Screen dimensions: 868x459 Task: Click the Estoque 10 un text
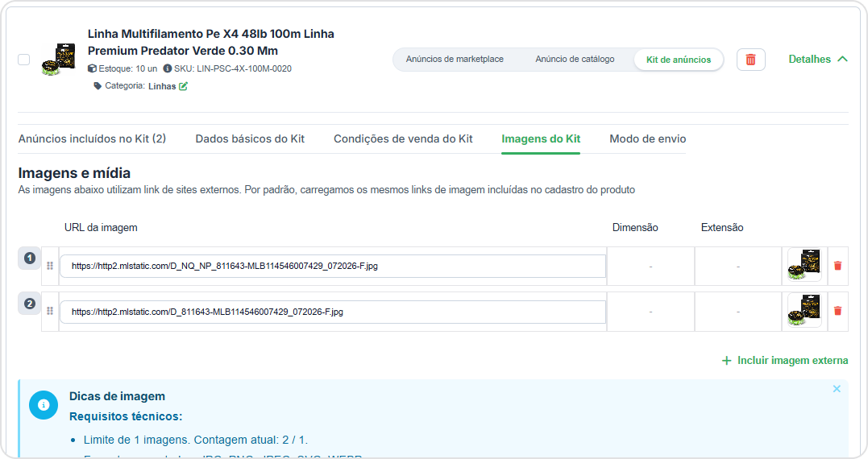(x=128, y=68)
